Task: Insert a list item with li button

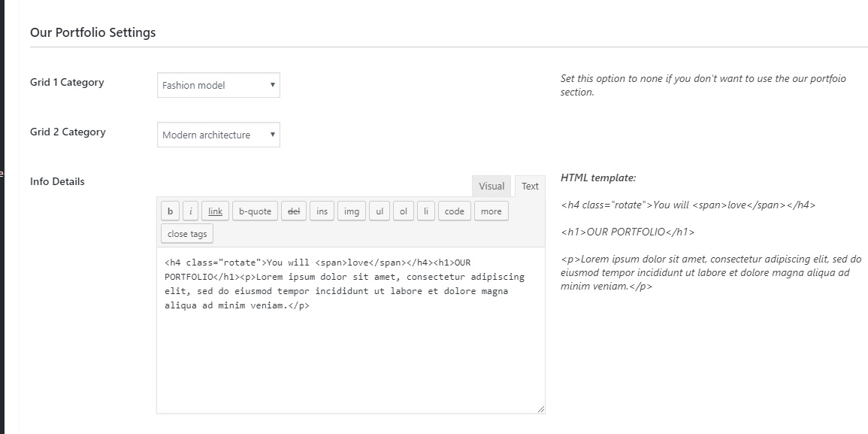Action: 426,211
